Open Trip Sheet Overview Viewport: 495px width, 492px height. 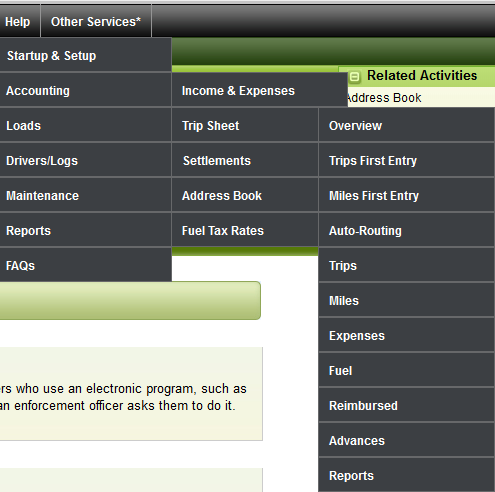406,125
